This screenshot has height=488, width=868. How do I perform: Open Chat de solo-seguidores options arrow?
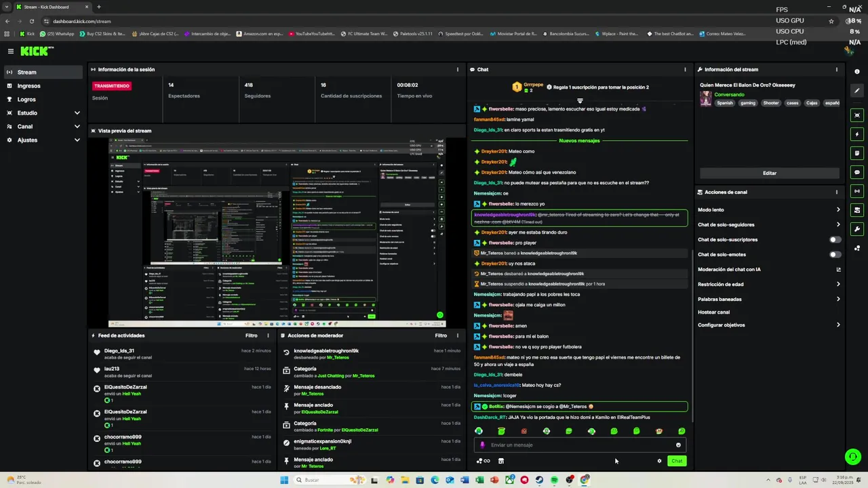pyautogui.click(x=838, y=224)
